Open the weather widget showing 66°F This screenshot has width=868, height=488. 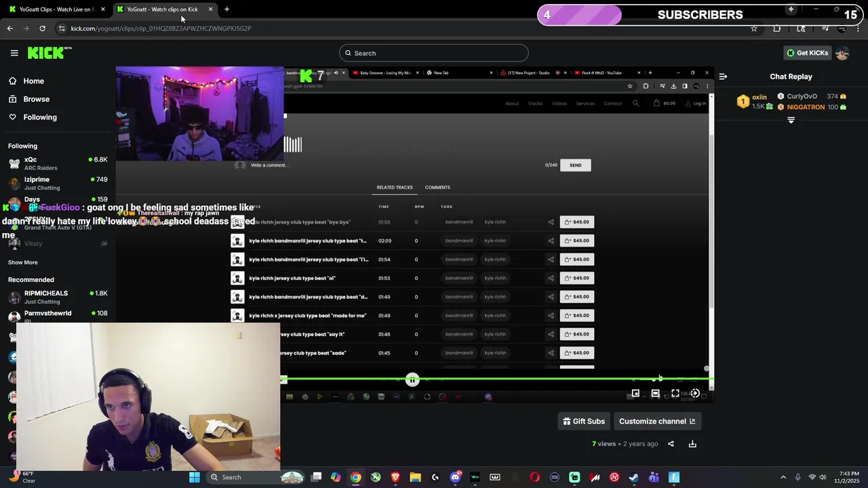22,477
